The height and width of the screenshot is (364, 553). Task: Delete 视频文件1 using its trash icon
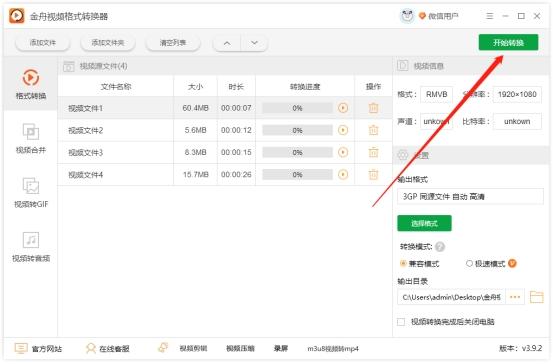click(373, 108)
